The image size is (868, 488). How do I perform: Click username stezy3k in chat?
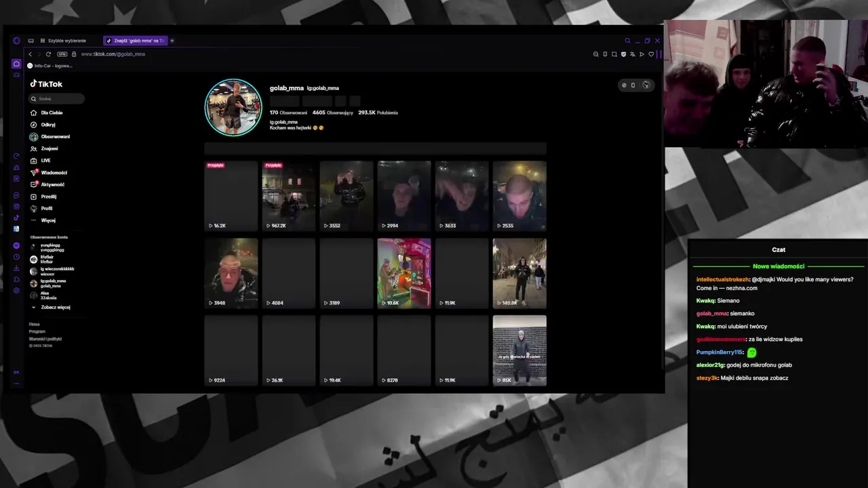707,378
